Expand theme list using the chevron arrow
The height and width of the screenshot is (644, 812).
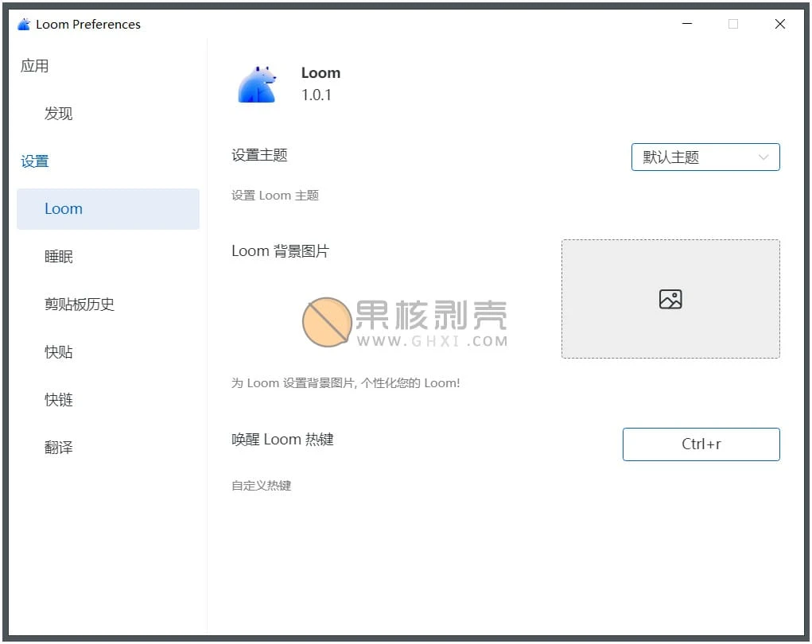click(763, 157)
